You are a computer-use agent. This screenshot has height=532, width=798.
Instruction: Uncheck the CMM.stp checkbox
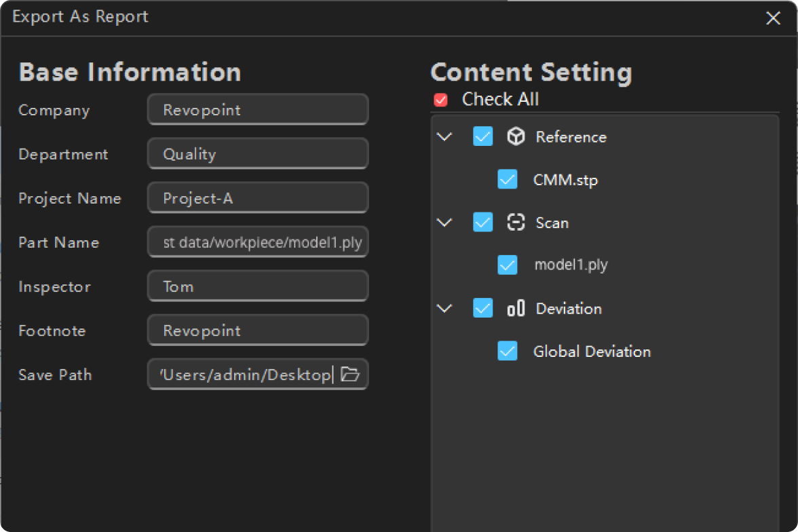tap(508, 179)
